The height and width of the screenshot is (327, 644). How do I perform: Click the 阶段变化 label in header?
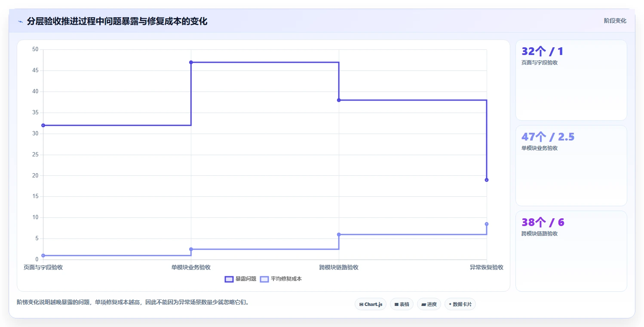pos(615,21)
